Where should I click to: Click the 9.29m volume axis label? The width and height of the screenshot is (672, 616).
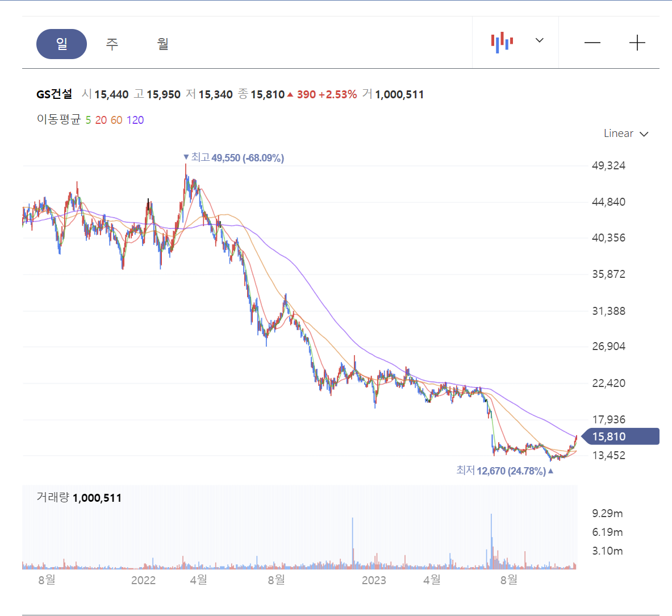[607, 514]
